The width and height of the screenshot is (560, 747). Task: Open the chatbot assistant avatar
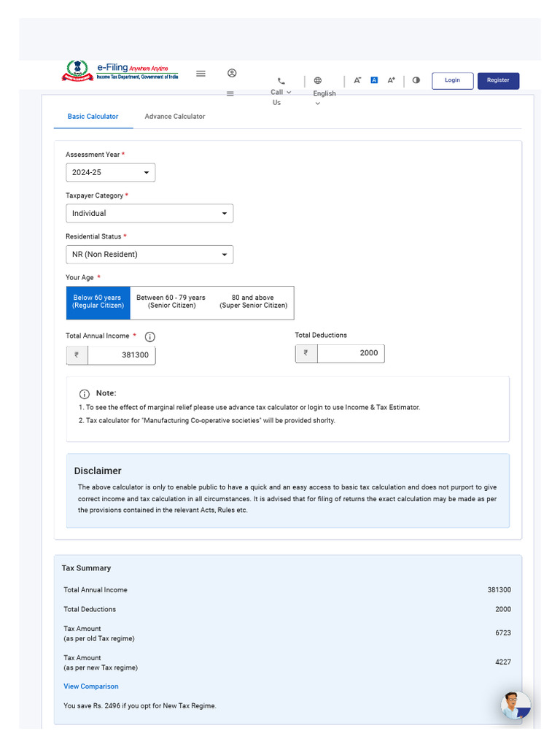pyautogui.click(x=516, y=705)
